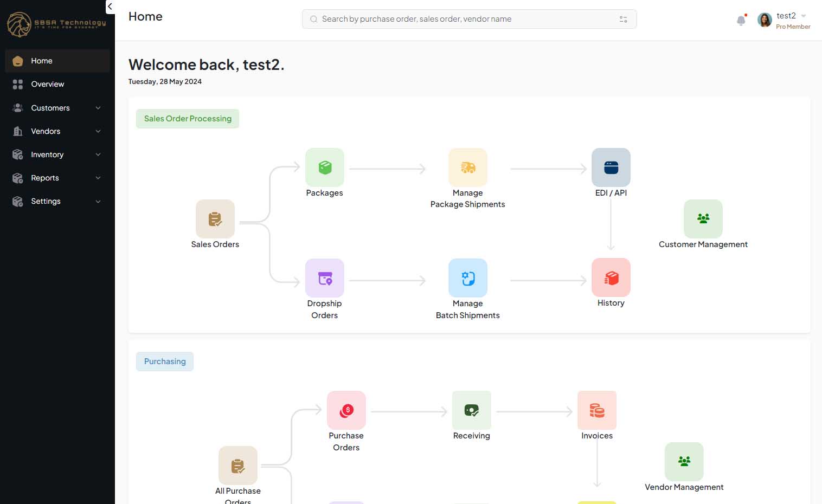
Task: Click the Receiving text label
Action: pyautogui.click(x=472, y=436)
